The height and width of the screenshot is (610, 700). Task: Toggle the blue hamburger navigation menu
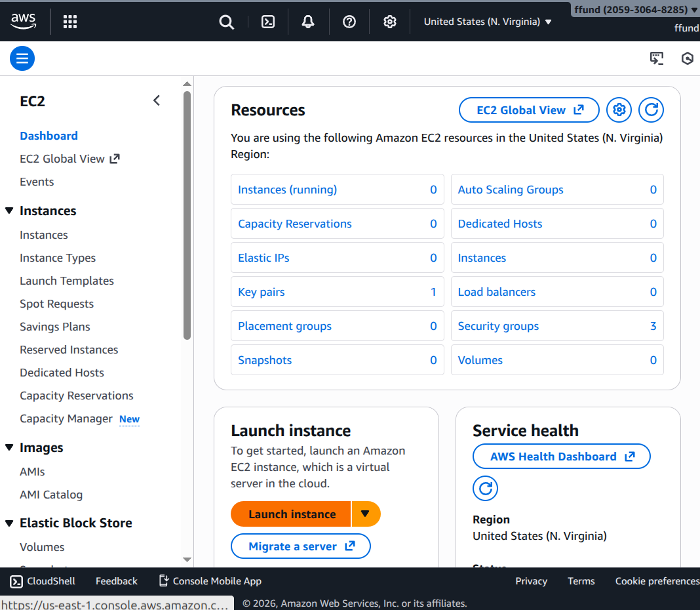pyautogui.click(x=22, y=59)
